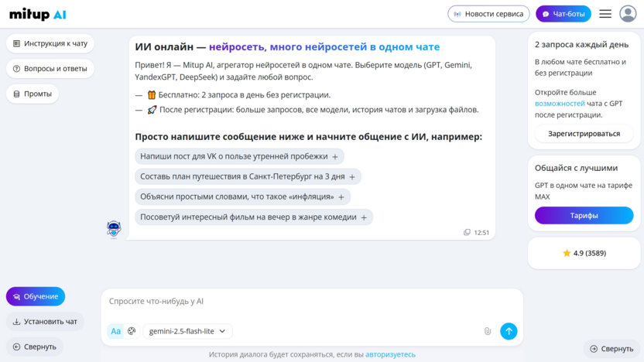Click plus icon on пробежки prompt
The width and height of the screenshot is (644, 362).
point(335,157)
